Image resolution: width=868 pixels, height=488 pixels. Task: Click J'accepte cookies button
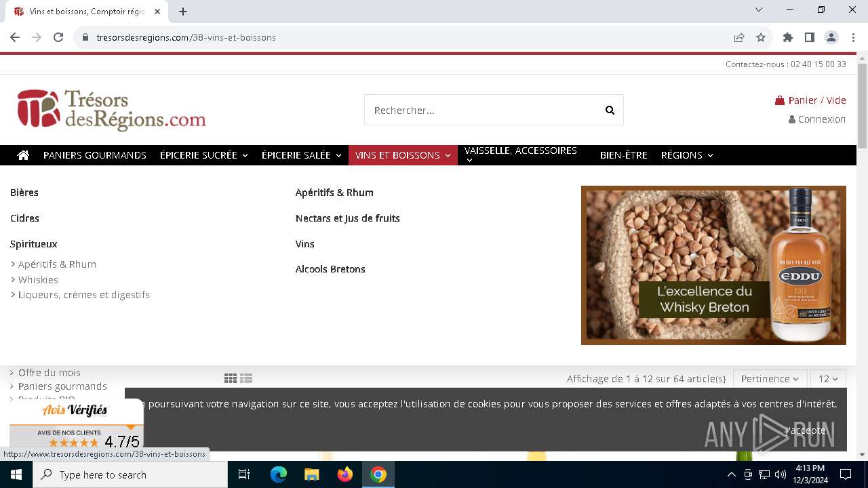click(806, 430)
